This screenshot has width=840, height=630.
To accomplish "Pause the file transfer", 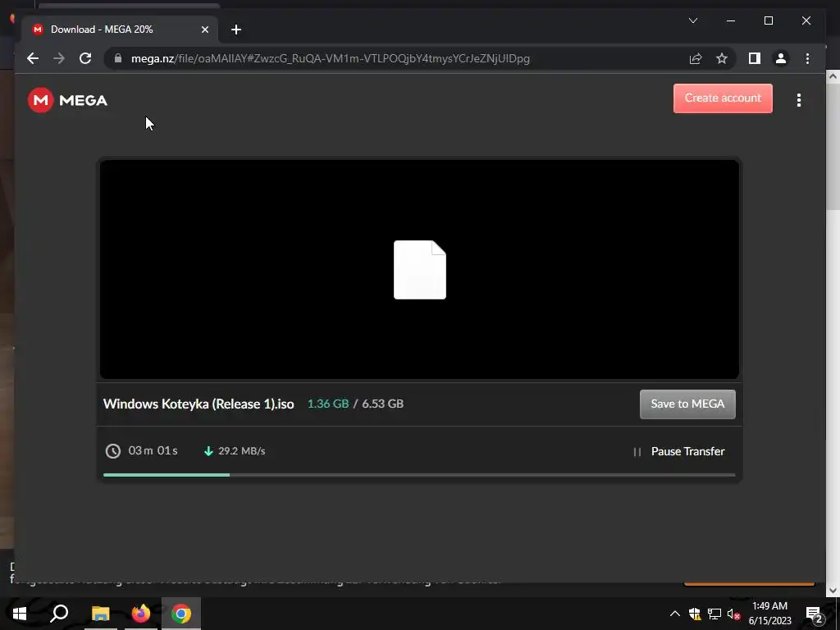I will (678, 452).
